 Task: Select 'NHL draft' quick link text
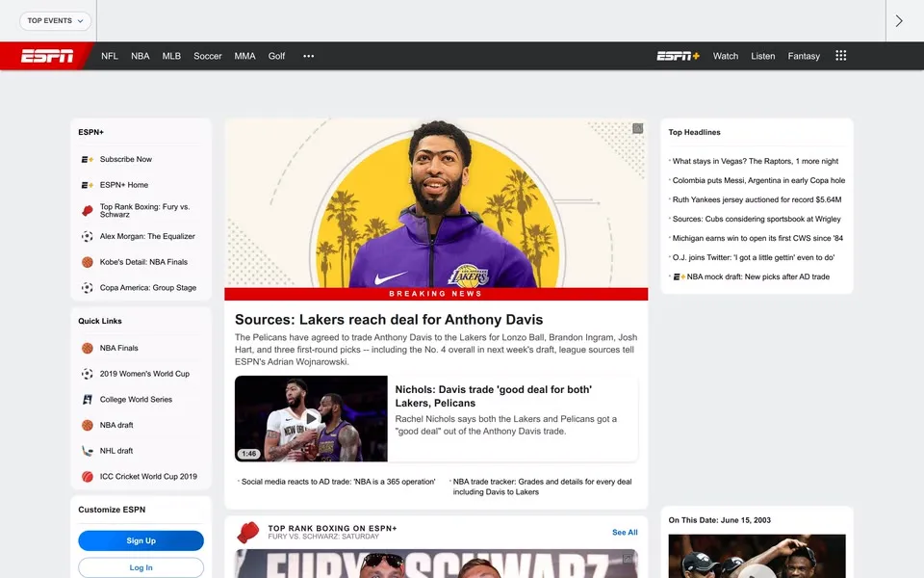[x=116, y=451]
